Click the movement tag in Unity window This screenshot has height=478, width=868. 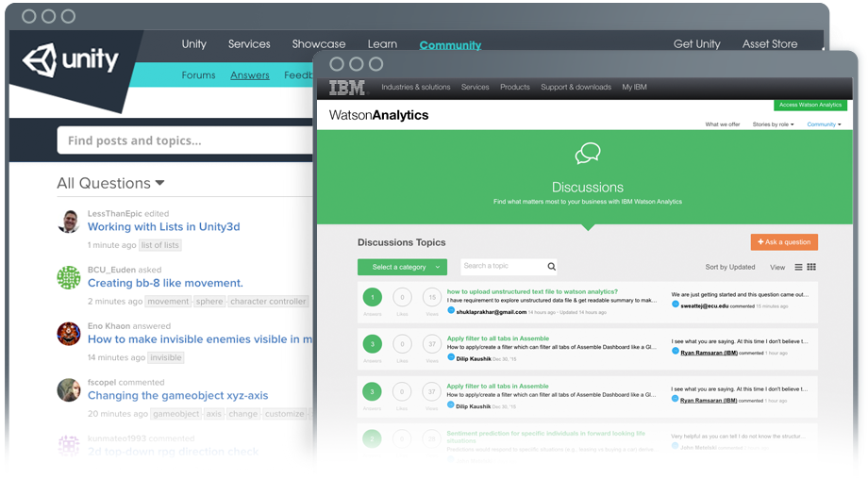(x=168, y=302)
